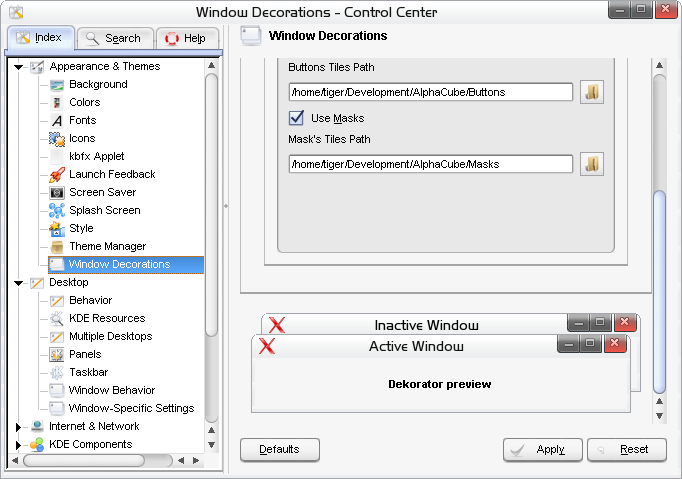
Task: Click the Reset button
Action: (x=627, y=449)
